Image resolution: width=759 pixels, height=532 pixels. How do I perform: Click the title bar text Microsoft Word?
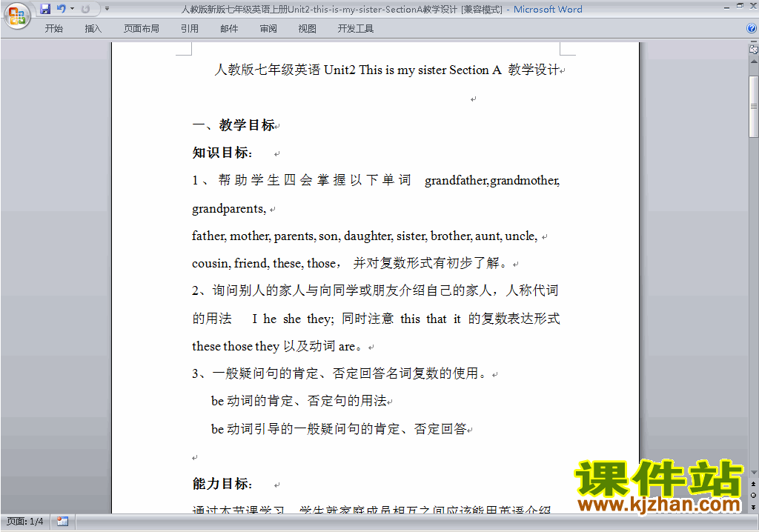tap(548, 9)
